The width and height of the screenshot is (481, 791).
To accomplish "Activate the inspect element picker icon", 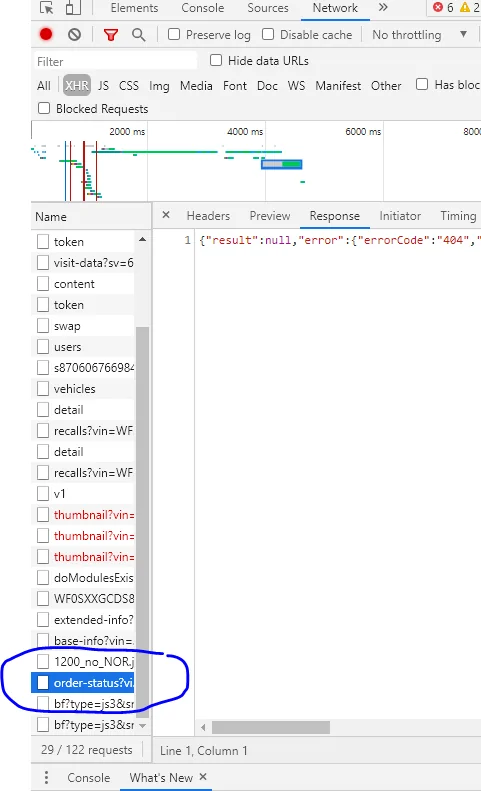I will pyautogui.click(x=46, y=8).
